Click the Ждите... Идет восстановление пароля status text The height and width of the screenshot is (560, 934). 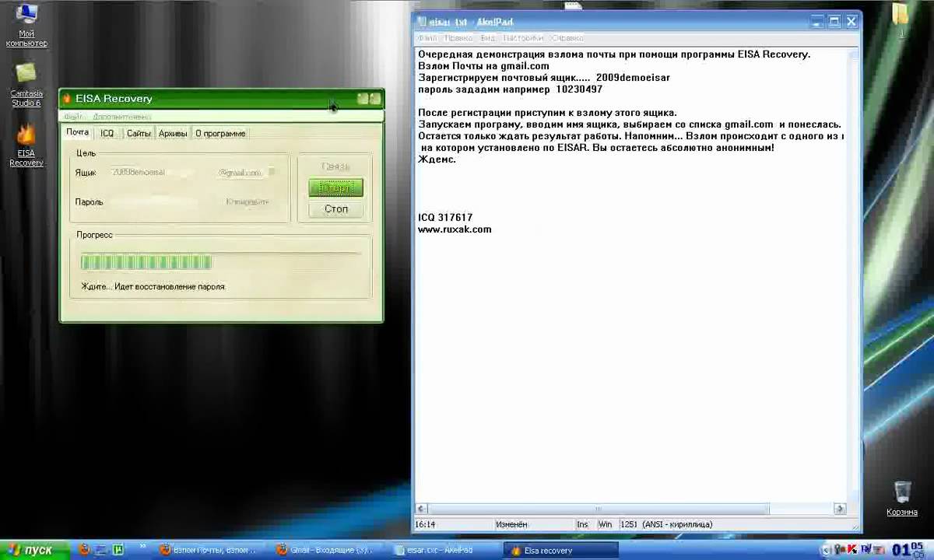pos(153,286)
